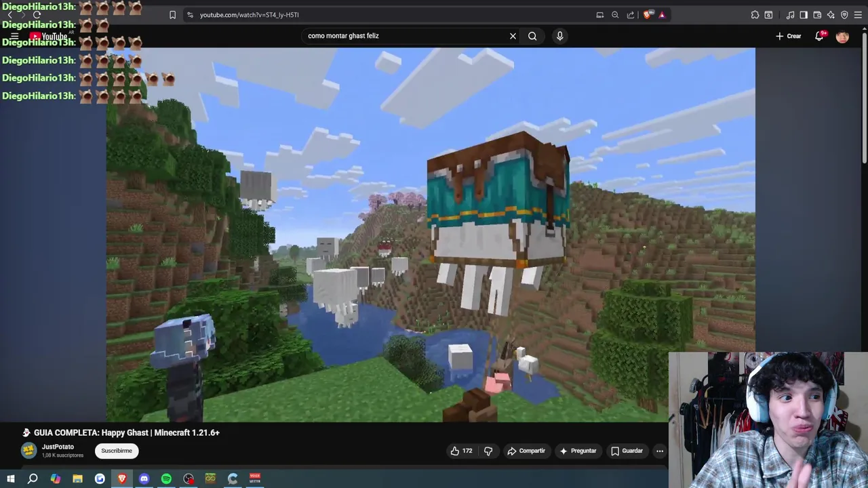Open Spotify from the taskbar
The image size is (868, 488).
tap(166, 479)
